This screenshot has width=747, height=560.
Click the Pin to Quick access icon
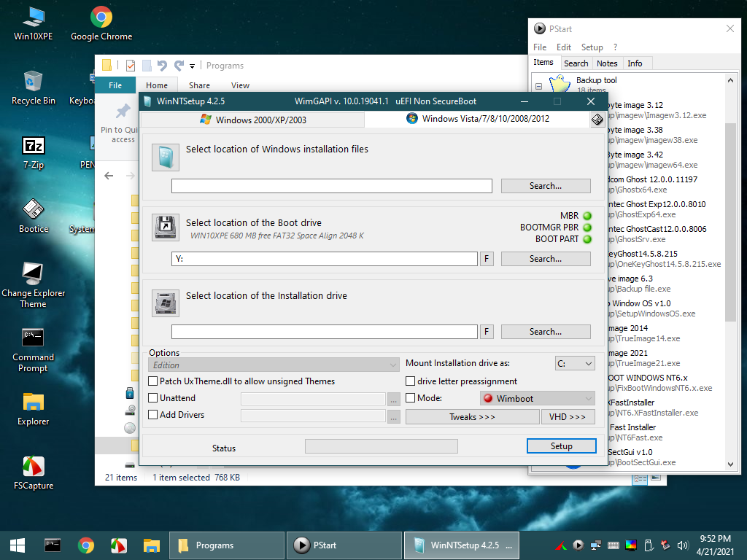click(123, 111)
